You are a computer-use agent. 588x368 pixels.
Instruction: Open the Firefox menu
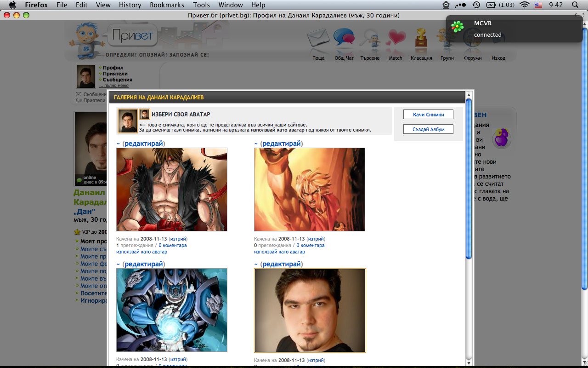tap(36, 5)
